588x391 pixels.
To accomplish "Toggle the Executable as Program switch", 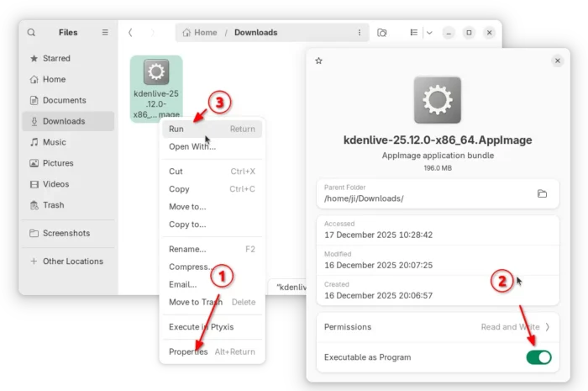I will (538, 357).
